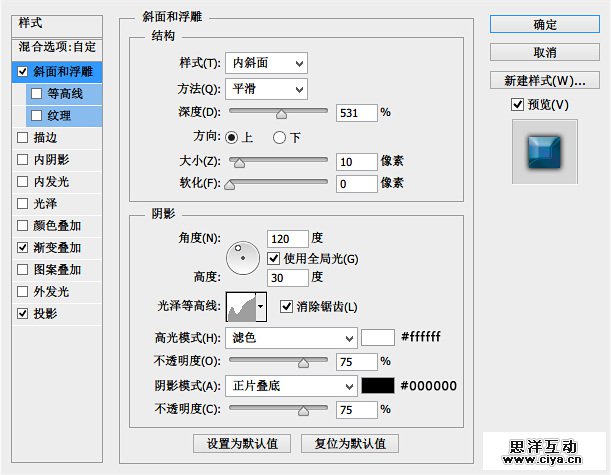Toggle the 使用全局光 checkbox

(x=274, y=259)
